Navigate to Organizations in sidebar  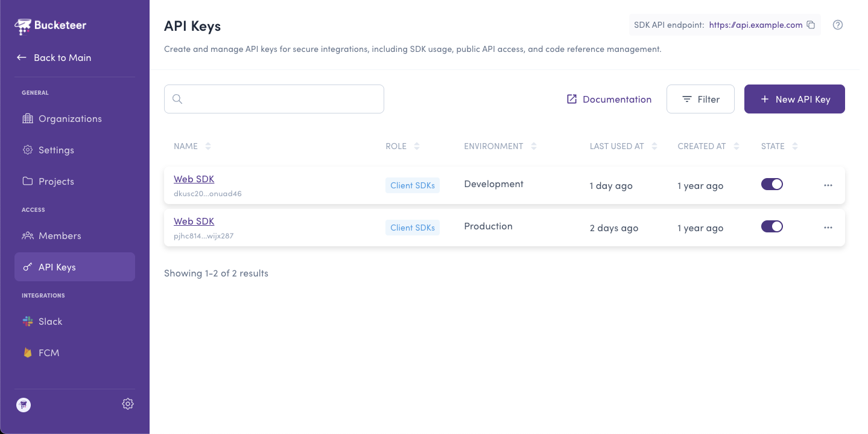click(69, 119)
